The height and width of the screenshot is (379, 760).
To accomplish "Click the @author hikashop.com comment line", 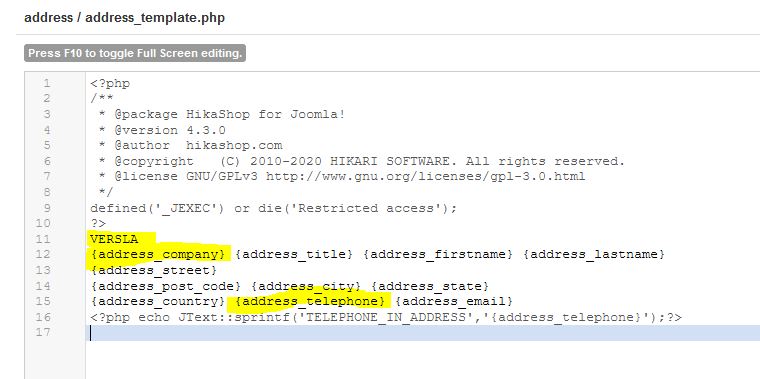I will pyautogui.click(x=198, y=146).
